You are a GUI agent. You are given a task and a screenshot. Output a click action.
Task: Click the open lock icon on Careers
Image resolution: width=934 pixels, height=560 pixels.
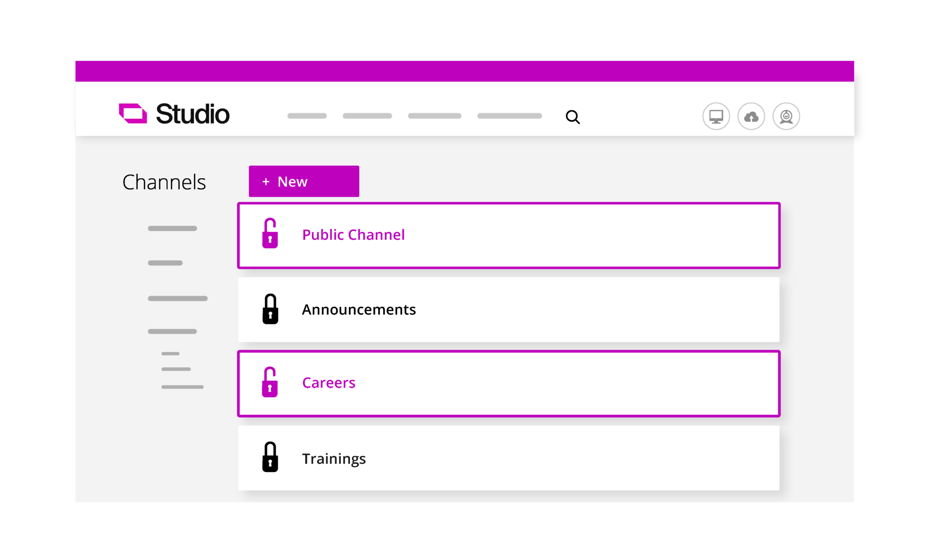(270, 382)
